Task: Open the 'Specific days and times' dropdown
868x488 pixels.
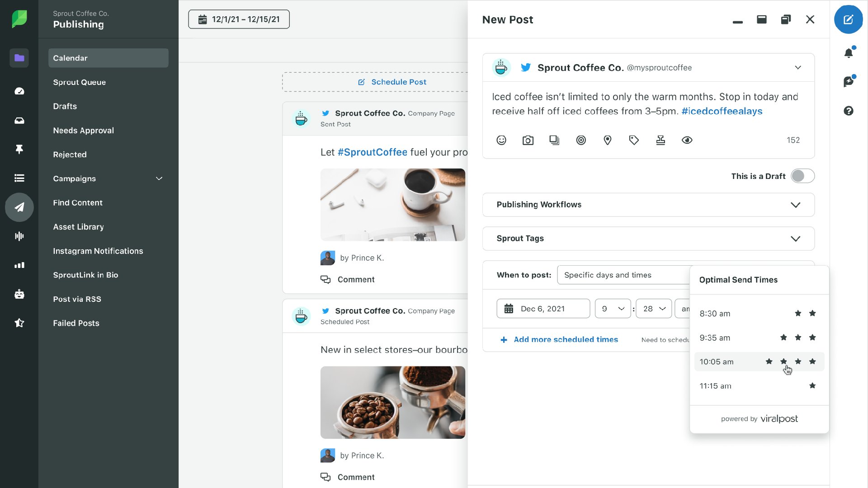Action: 624,275
